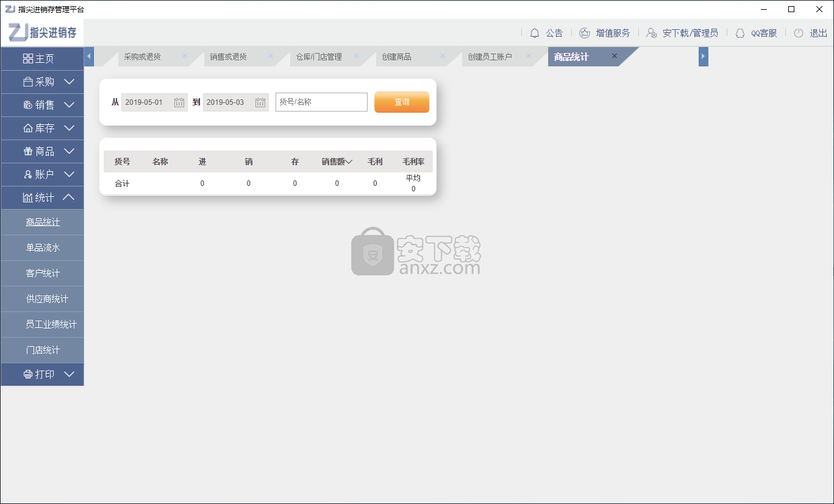
Task: Click the user settings icon beside 安下载/管理员
Action: point(652,33)
